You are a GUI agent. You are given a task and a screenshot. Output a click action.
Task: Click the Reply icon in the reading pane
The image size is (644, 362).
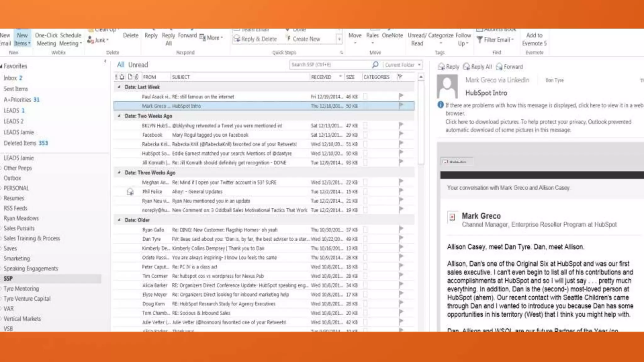click(x=441, y=67)
